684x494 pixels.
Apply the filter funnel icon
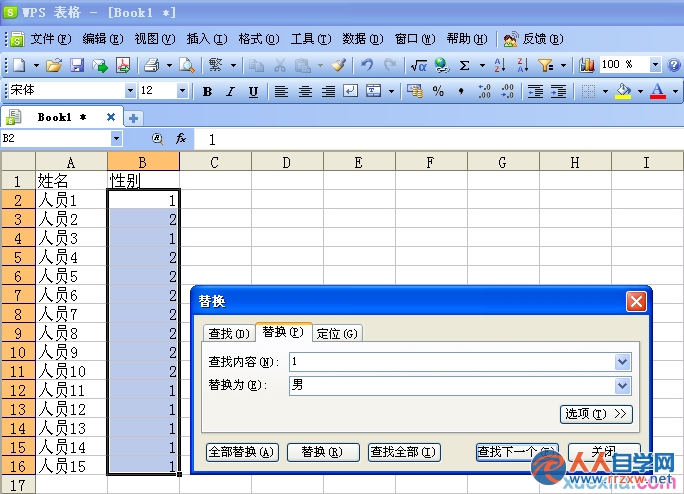pyautogui.click(x=545, y=65)
